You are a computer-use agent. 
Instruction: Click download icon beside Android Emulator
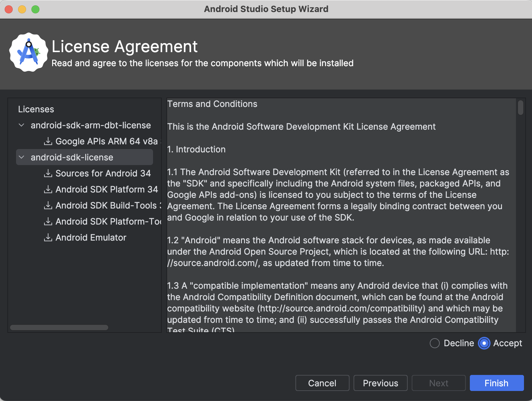pos(48,237)
